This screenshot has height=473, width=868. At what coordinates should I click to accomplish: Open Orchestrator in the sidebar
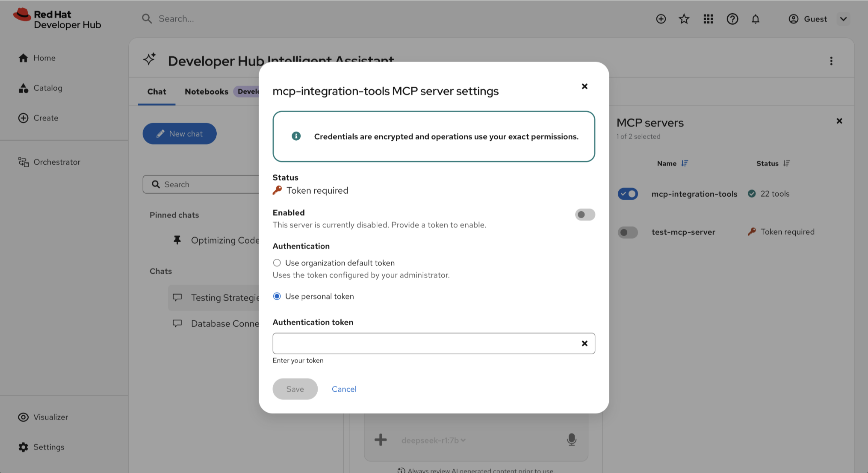50,162
